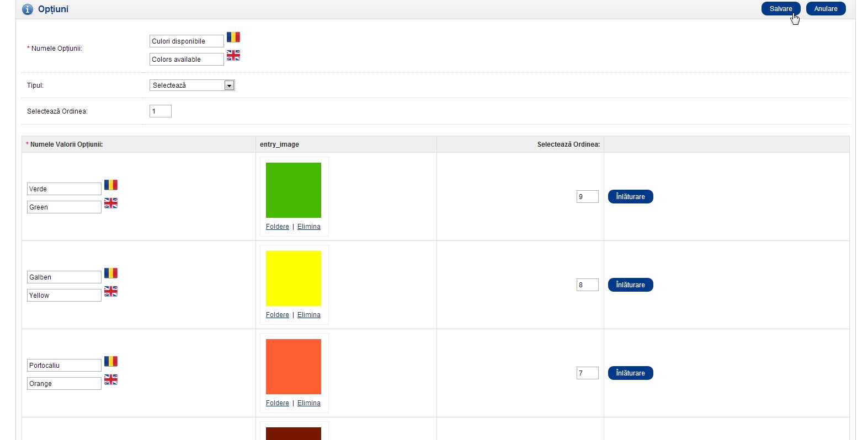Open Foldere link under the green image
The image size is (868, 440).
(x=277, y=227)
